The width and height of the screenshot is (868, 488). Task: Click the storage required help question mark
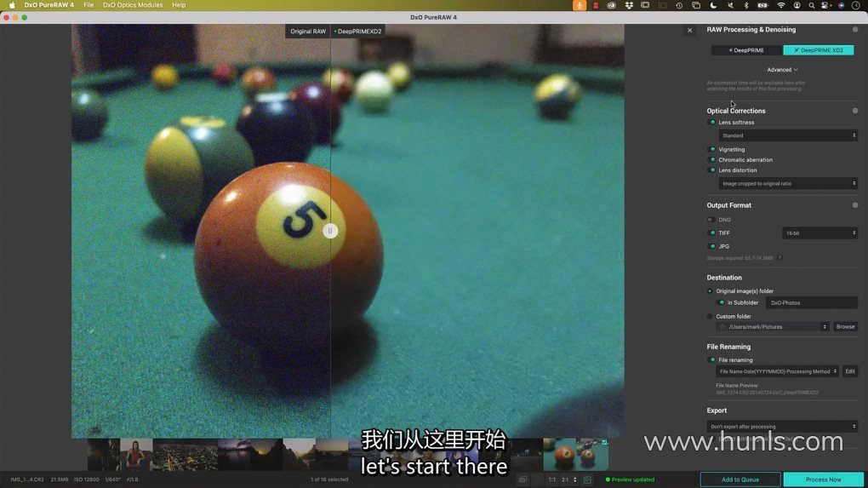[x=780, y=258]
